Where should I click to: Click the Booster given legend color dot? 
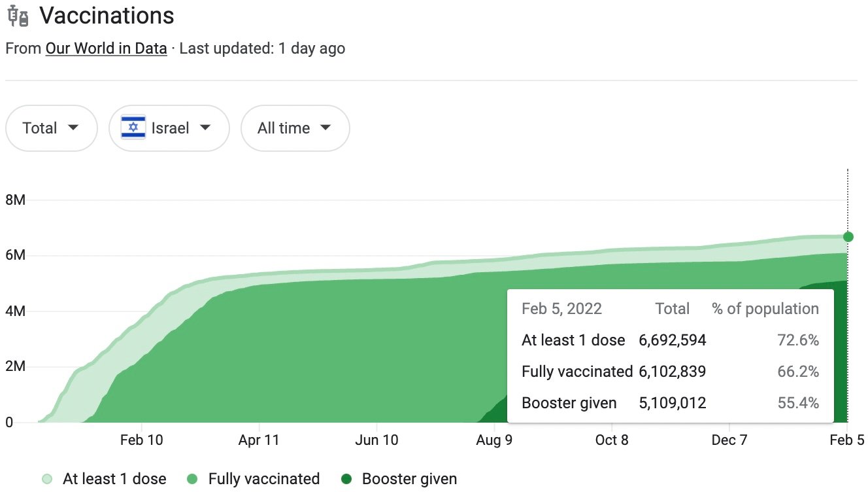click(346, 479)
